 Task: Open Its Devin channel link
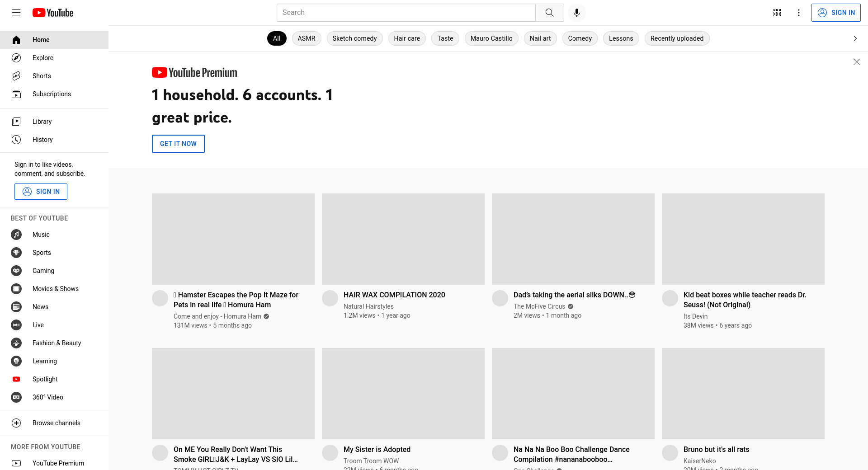point(695,316)
